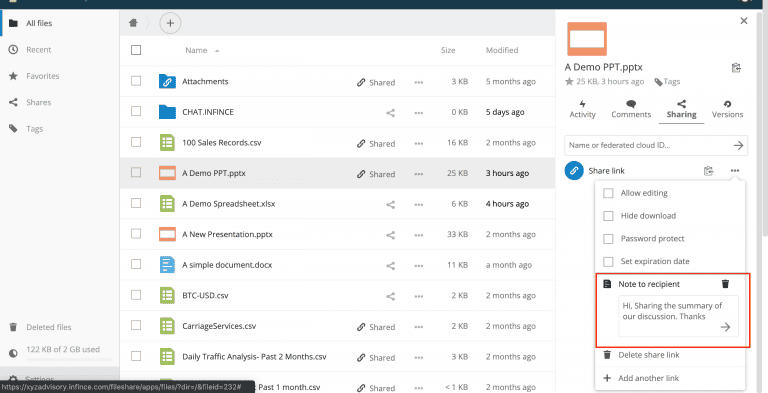Check the box for Attachments

[136, 81]
